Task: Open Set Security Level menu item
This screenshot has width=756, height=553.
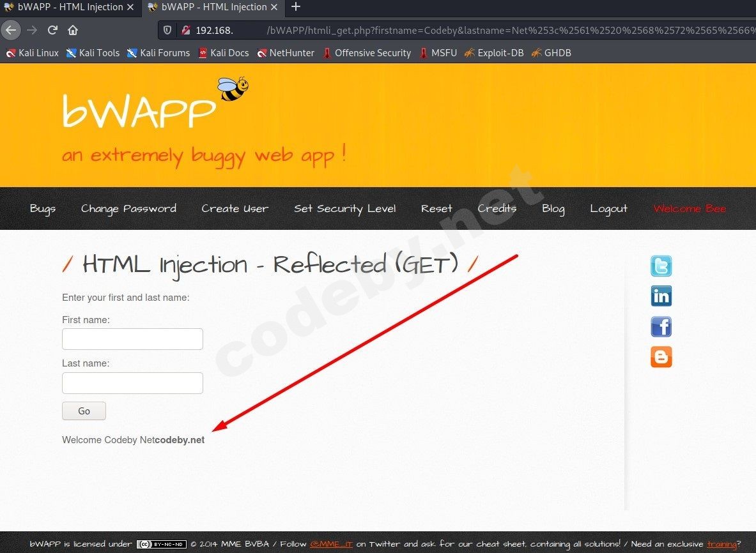Action: (344, 209)
